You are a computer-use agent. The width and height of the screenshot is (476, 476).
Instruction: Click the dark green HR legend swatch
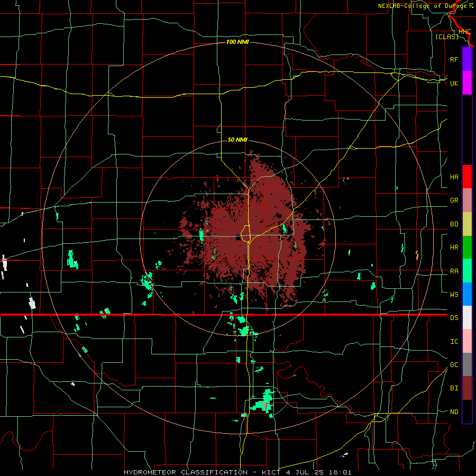coord(467,247)
